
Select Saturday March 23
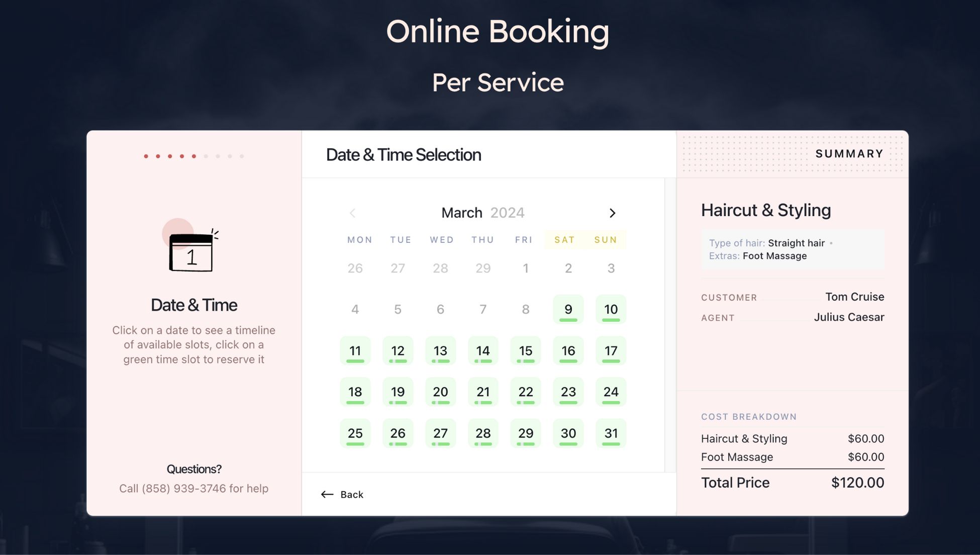[x=568, y=392]
